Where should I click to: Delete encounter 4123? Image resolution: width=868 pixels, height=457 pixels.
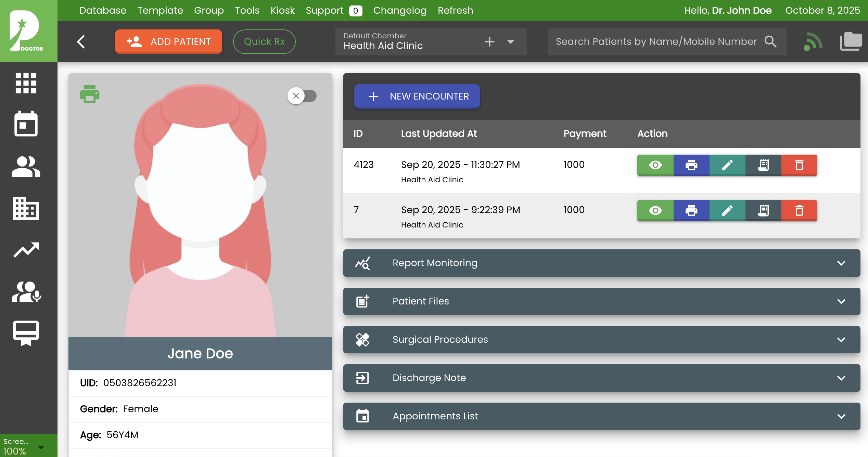[x=799, y=165]
